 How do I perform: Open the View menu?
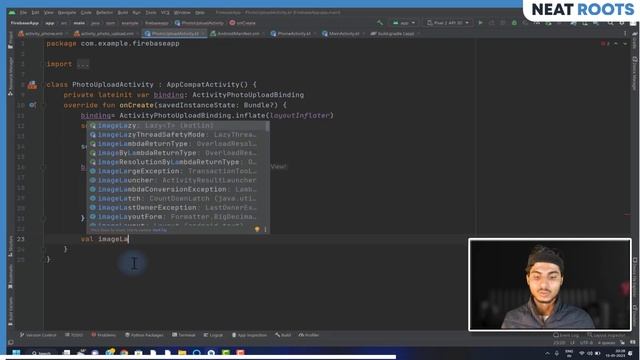pyautogui.click(x=49, y=13)
